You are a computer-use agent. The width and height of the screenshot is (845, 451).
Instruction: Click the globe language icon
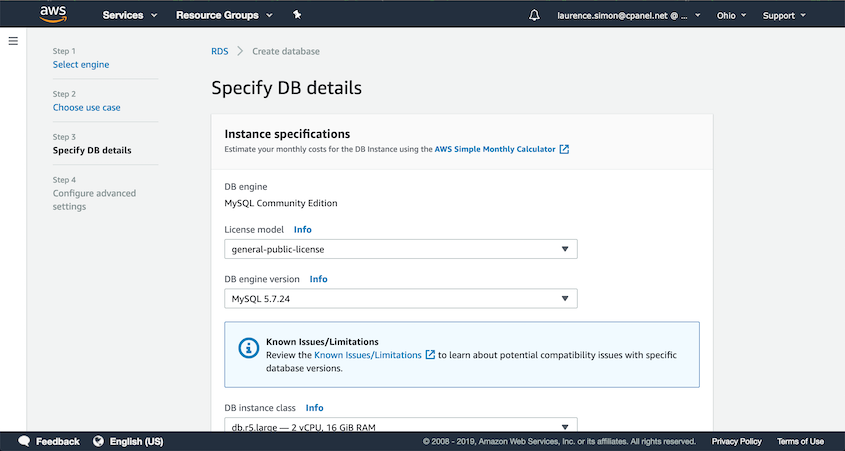click(99, 441)
